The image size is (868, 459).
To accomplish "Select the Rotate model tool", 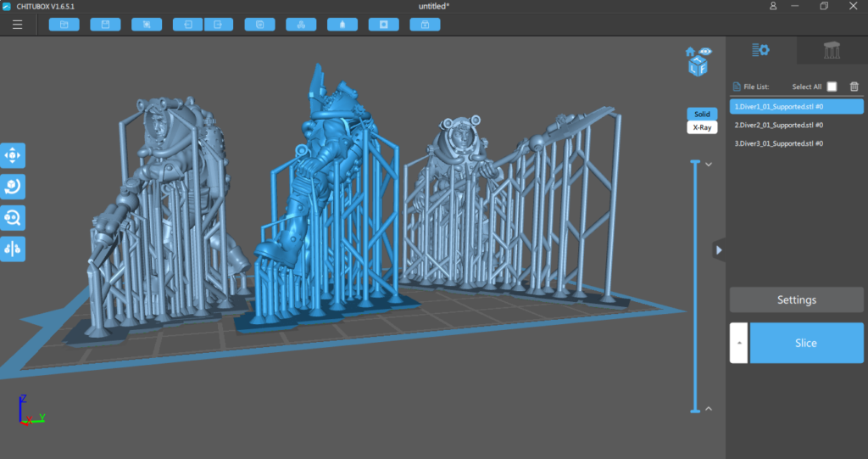I will (14, 187).
